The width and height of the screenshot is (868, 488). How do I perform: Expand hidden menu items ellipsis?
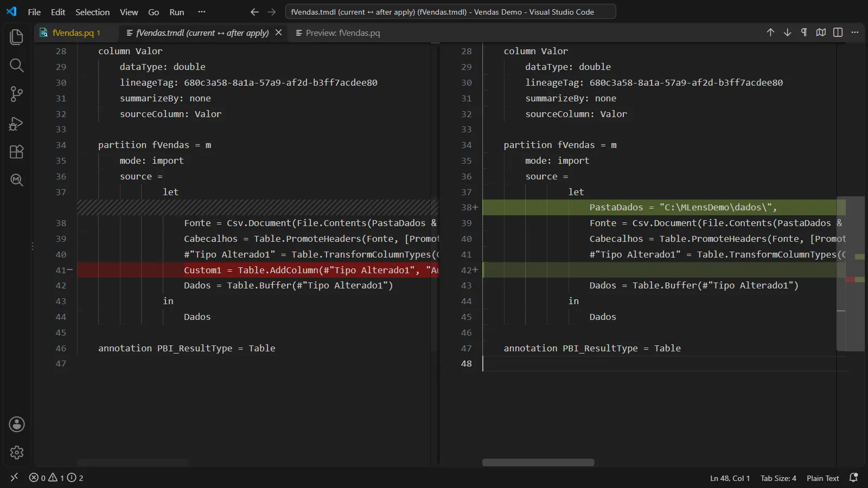tap(202, 12)
